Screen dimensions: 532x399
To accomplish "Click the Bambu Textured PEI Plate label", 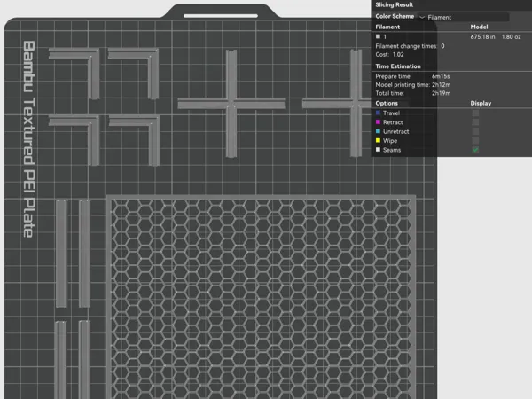I will pos(29,139).
